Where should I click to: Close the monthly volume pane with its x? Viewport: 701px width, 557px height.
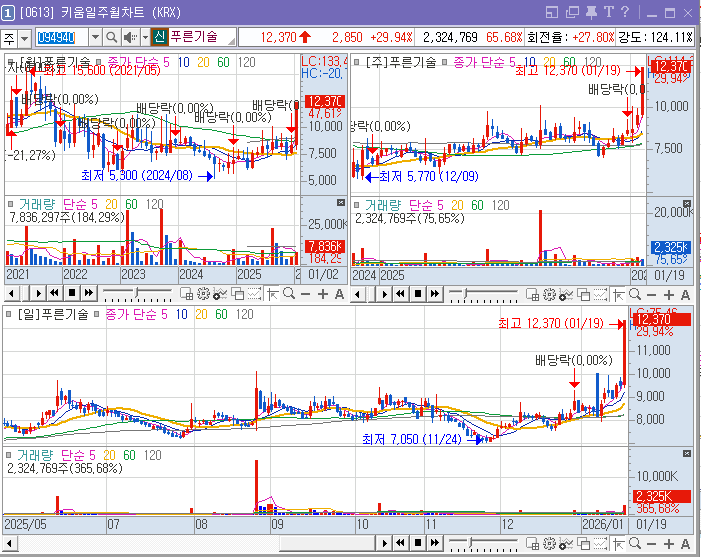(341, 203)
